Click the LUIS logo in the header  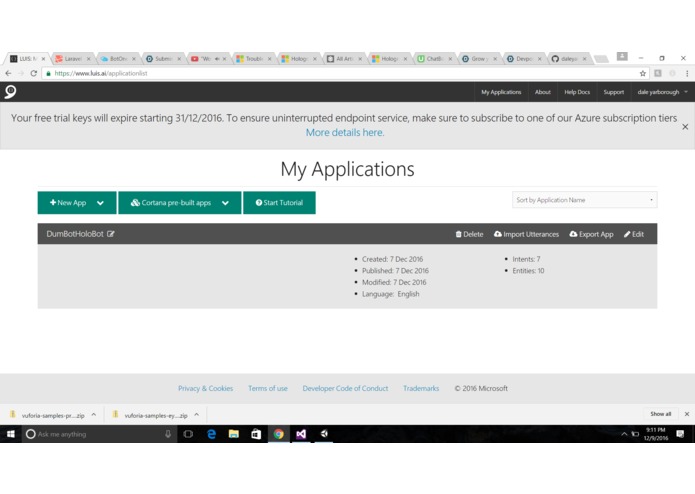pyautogui.click(x=10, y=92)
